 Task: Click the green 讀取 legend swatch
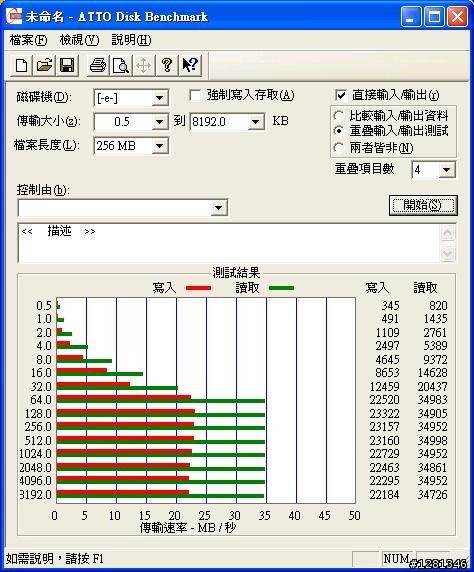281,288
